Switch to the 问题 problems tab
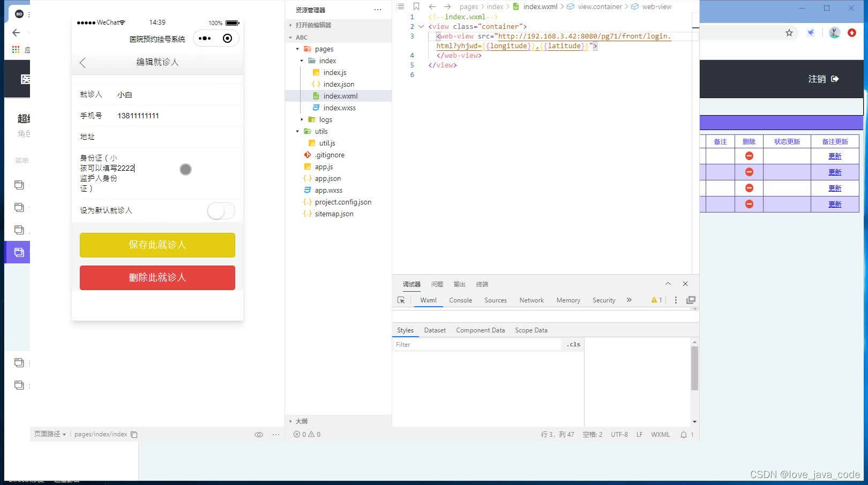 point(437,284)
